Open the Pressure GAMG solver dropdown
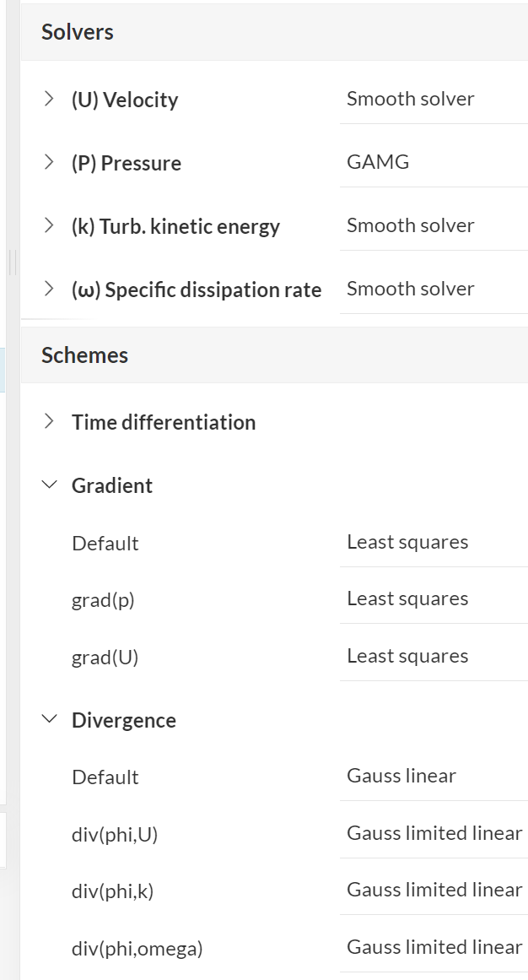 pyautogui.click(x=433, y=163)
